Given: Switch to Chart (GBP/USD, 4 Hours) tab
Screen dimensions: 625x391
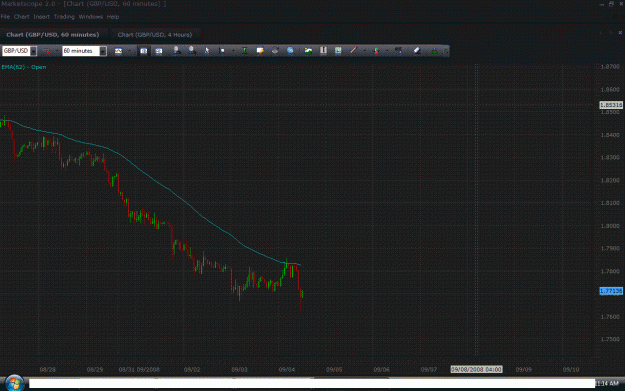Looking at the screenshot, I should pos(155,35).
